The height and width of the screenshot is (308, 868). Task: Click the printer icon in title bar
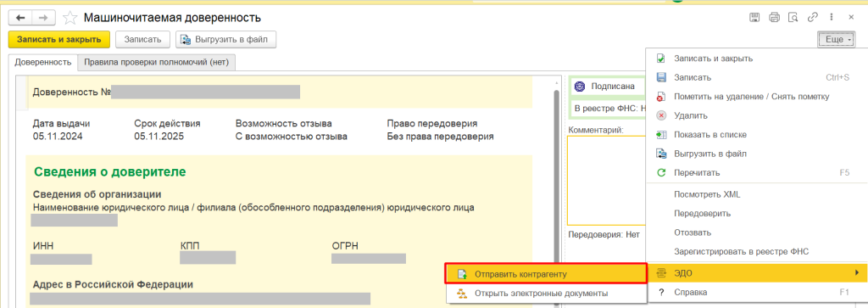coord(774,18)
